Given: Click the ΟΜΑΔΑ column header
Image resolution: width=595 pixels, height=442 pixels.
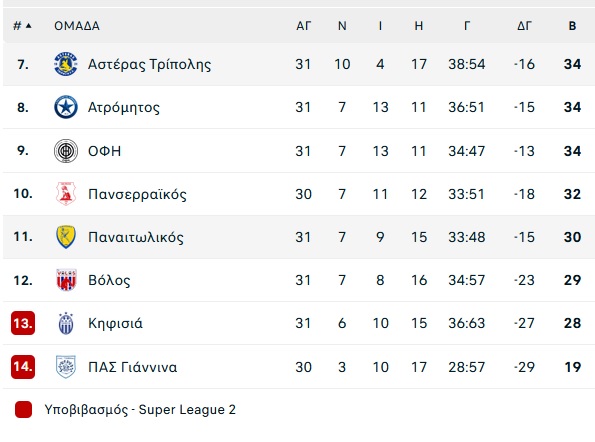Looking at the screenshot, I should tap(77, 26).
